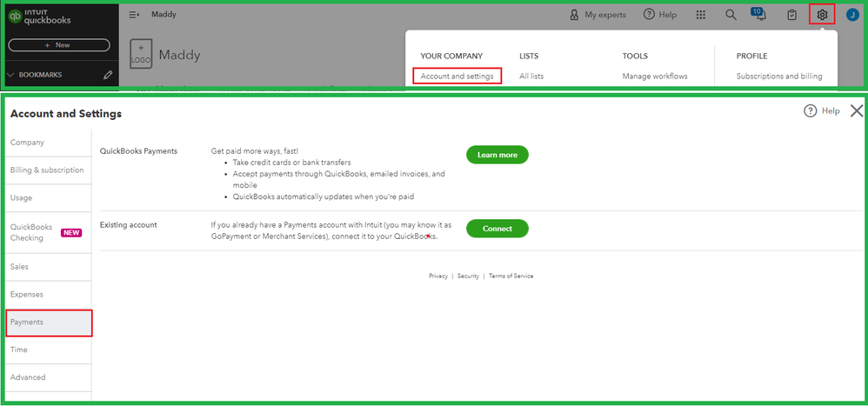This screenshot has height=406, width=868.
Task: Click the YOUR COMPANY heading
Action: (x=451, y=56)
